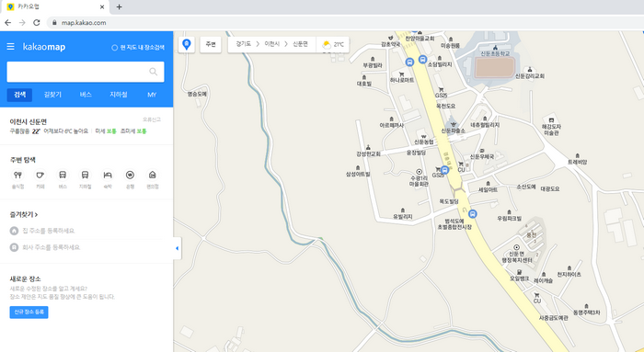Screen dimensions: 644x352
Task: Select 신둔초등학교 on the map
Action: 495,51
